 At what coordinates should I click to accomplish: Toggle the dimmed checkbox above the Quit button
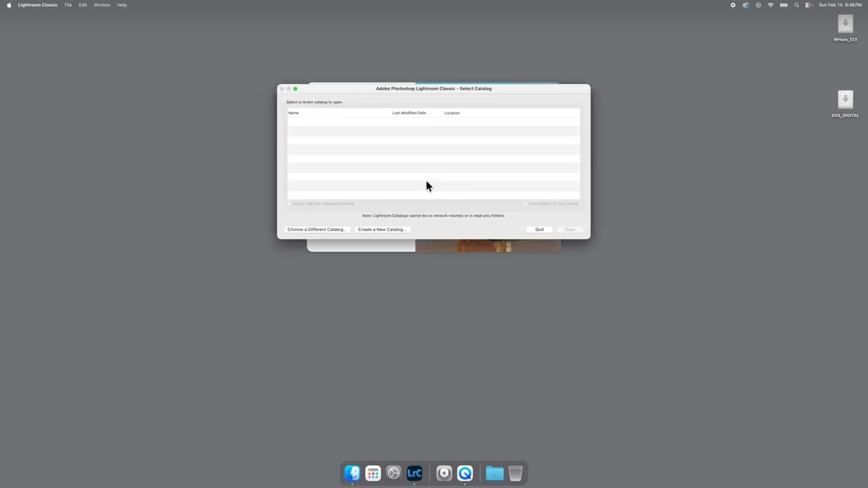pos(526,203)
